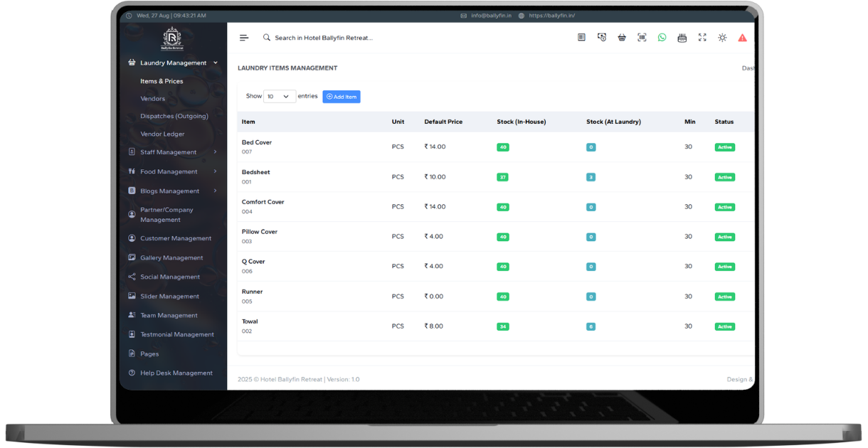Go to Dispatches (Outgoing)
The width and height of the screenshot is (868, 448).
click(174, 116)
